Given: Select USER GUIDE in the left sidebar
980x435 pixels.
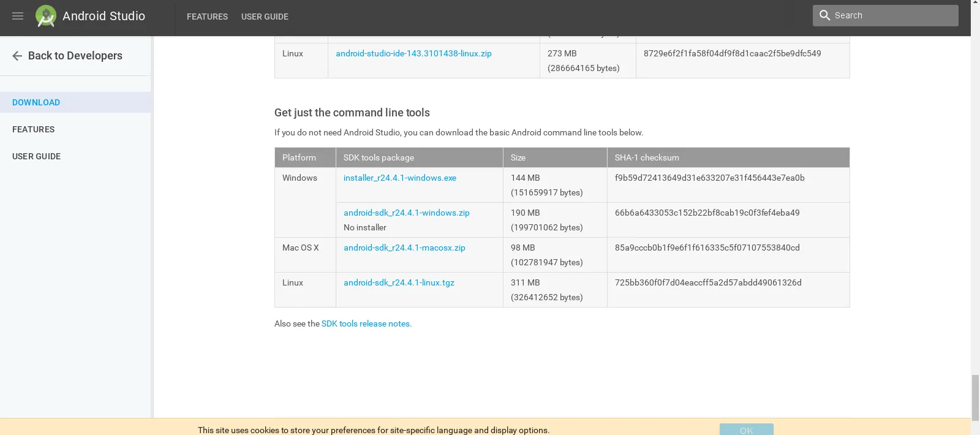Looking at the screenshot, I should [x=37, y=156].
